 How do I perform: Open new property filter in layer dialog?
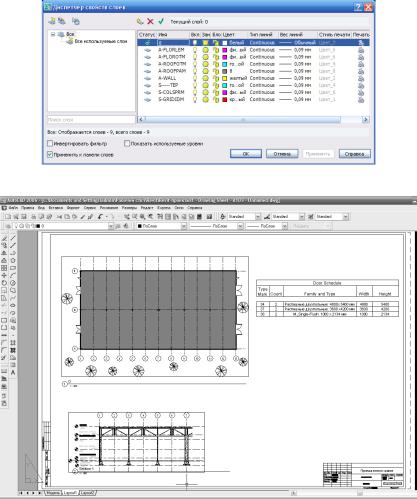pos(52,21)
